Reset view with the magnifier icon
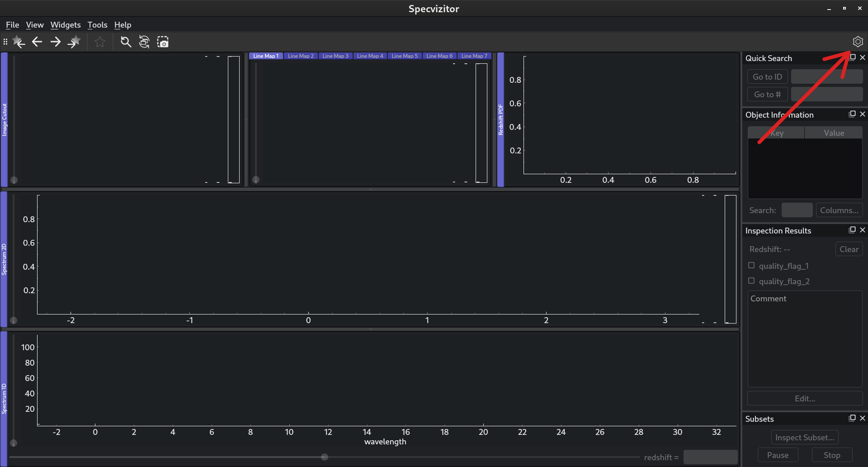 tap(126, 42)
